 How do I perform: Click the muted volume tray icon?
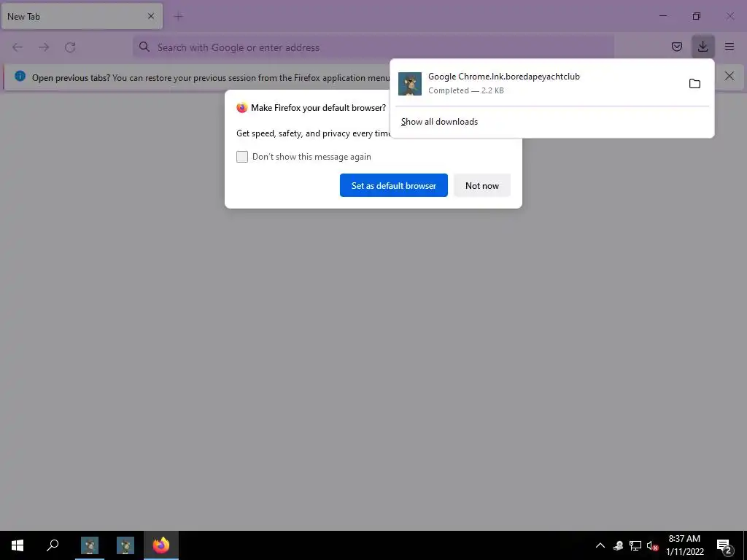pos(652,545)
